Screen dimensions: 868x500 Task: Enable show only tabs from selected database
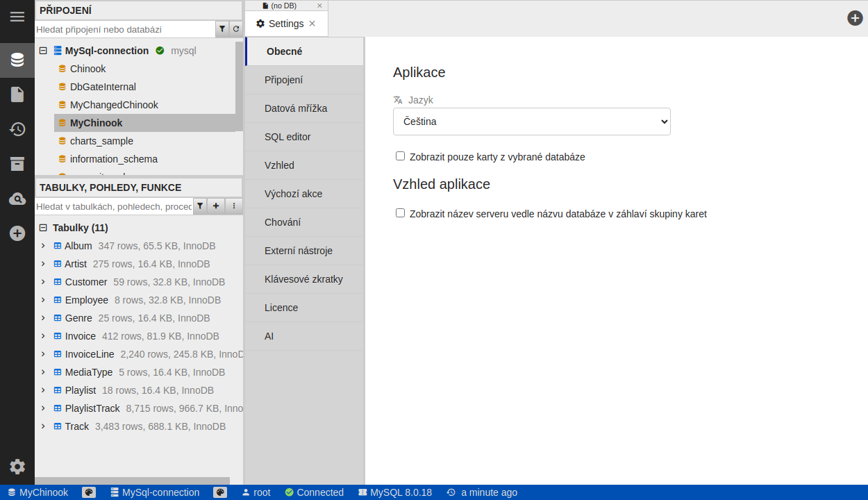(x=400, y=156)
